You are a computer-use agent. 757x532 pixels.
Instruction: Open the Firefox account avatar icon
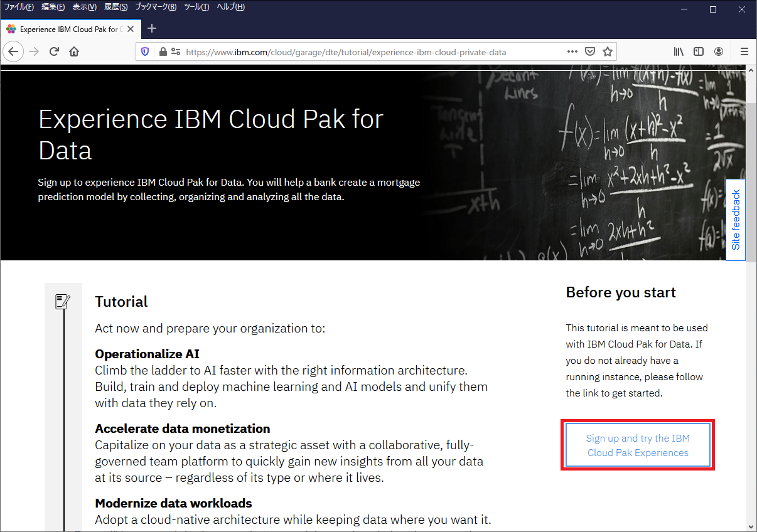719,51
